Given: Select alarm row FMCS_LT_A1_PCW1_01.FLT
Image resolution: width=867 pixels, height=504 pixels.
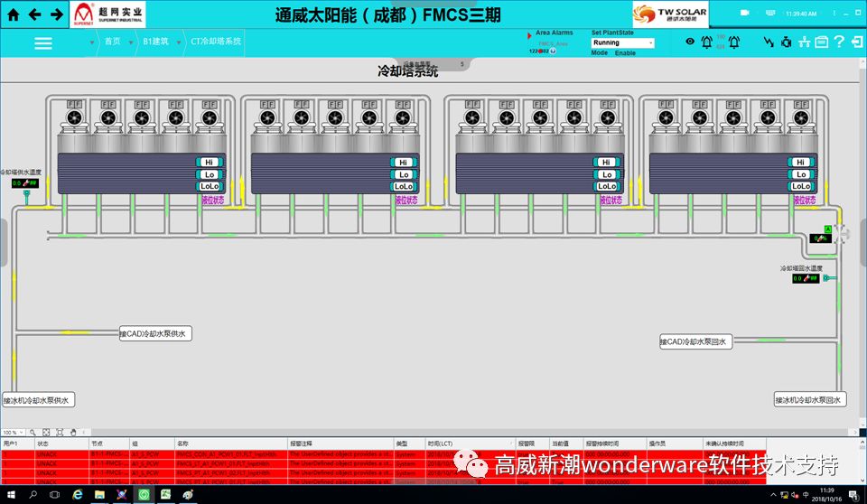Looking at the screenshot, I should tap(383, 463).
